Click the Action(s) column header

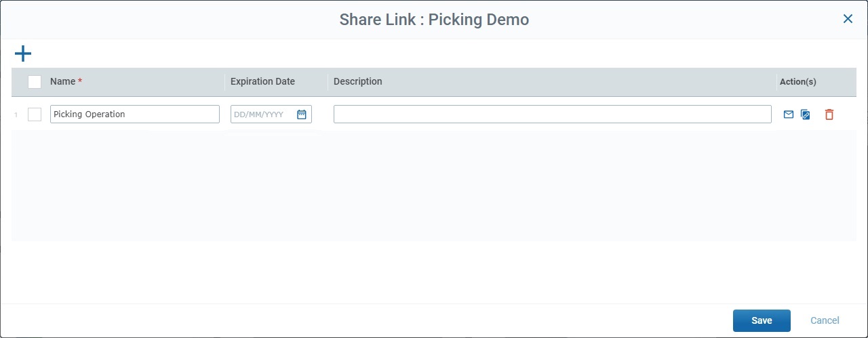798,81
